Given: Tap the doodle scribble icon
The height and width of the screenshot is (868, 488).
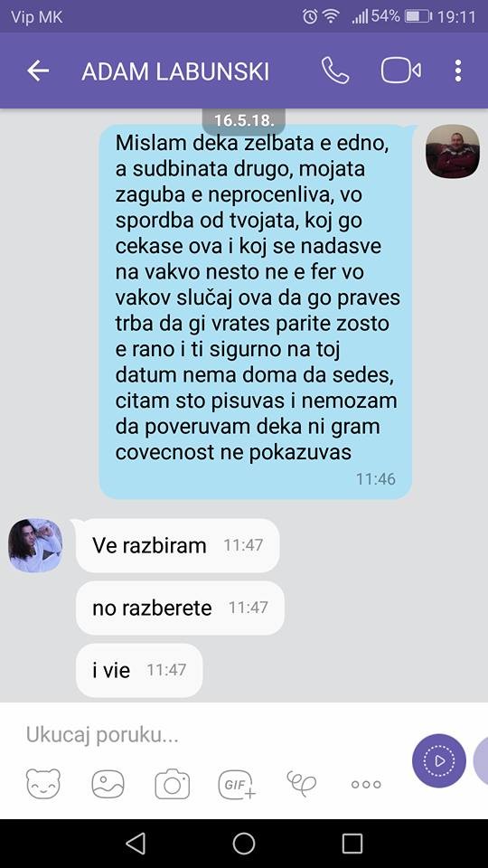Looking at the screenshot, I should pyautogui.click(x=302, y=783).
